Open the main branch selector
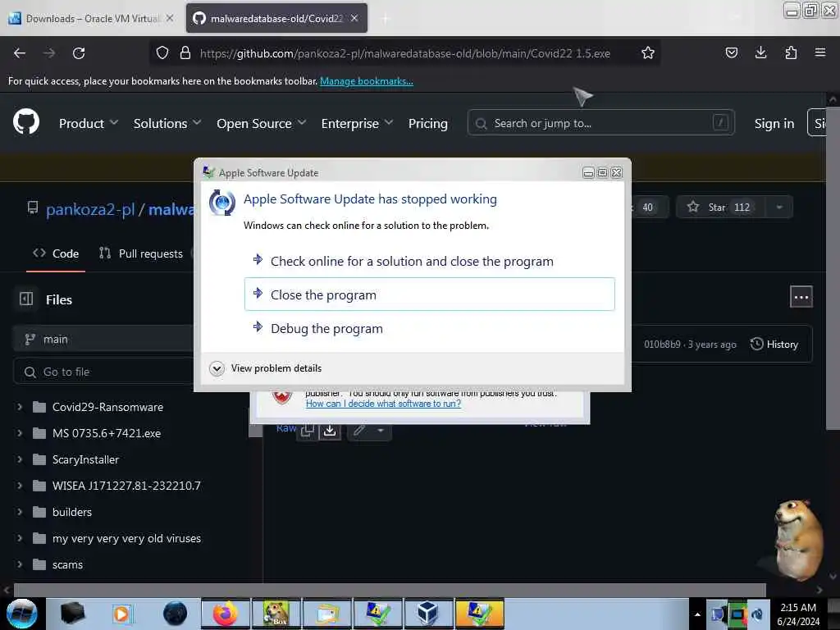 104,339
